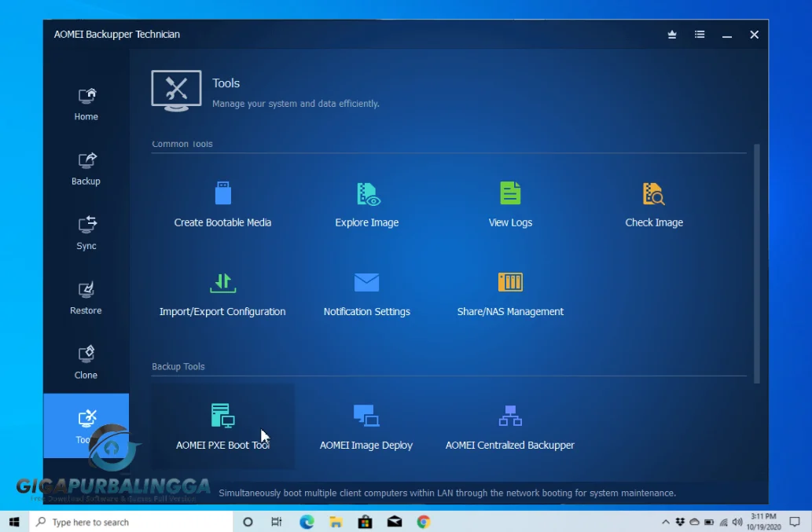812x532 pixels.
Task: Open the taskbar clock and date
Action: (x=763, y=522)
